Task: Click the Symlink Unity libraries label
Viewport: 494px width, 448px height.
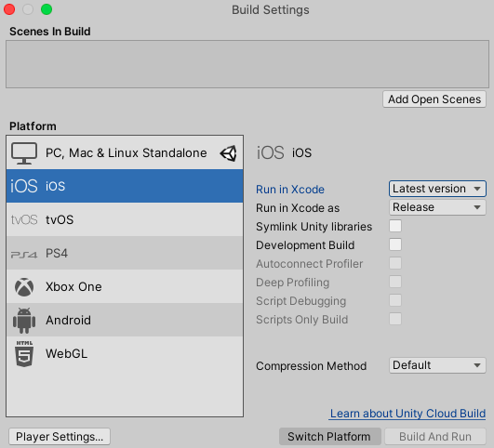Action: click(x=314, y=227)
